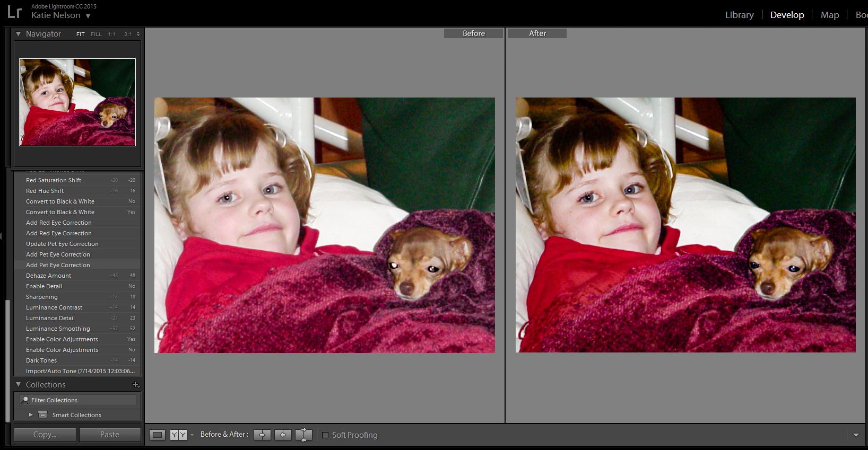The image size is (868, 450).
Task: Select the Import/Auto Tone history step
Action: 77,371
